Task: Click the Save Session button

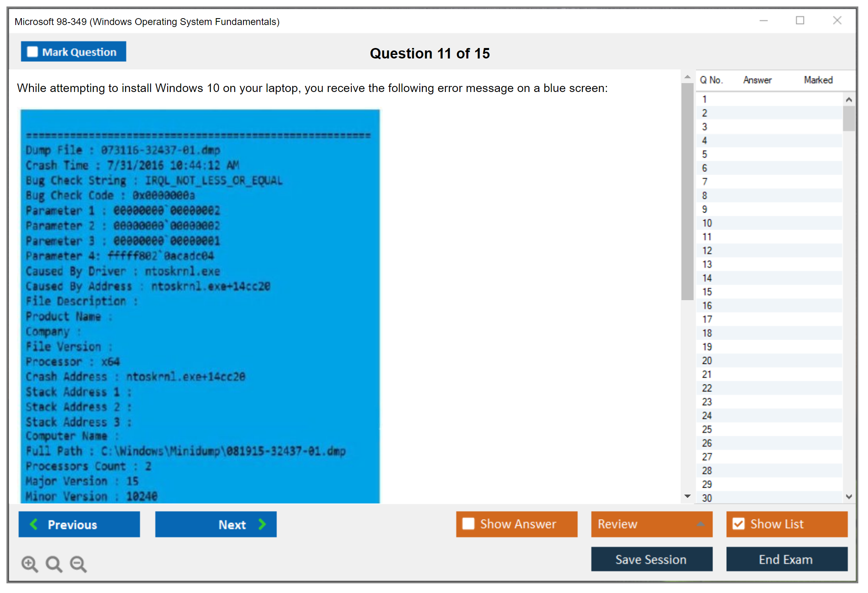Action: (x=651, y=559)
